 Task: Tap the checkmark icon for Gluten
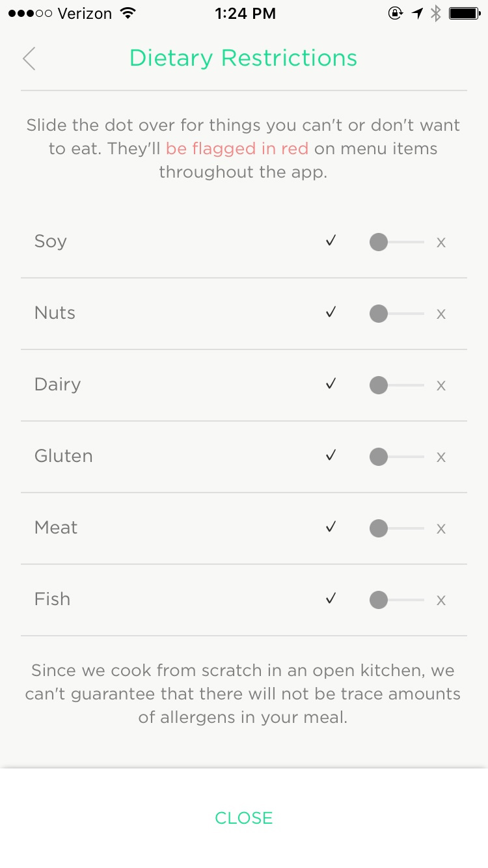(x=331, y=456)
